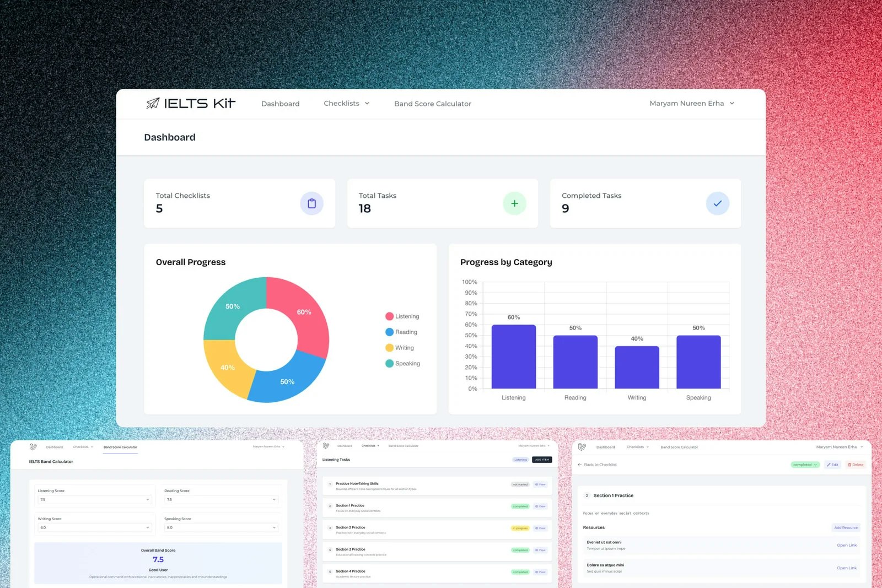
Task: View the Section 4 Practice task
Action: [x=540, y=572]
